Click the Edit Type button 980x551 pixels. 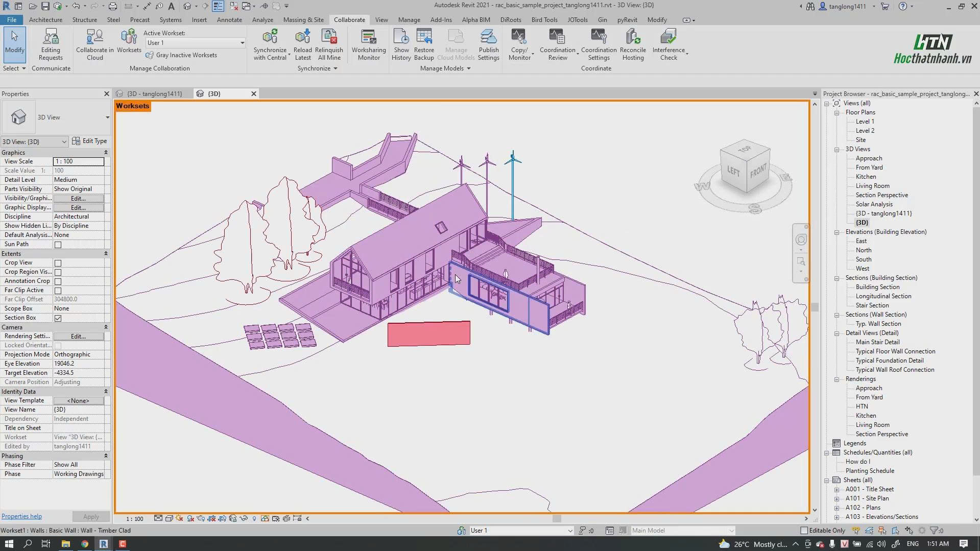tap(89, 141)
